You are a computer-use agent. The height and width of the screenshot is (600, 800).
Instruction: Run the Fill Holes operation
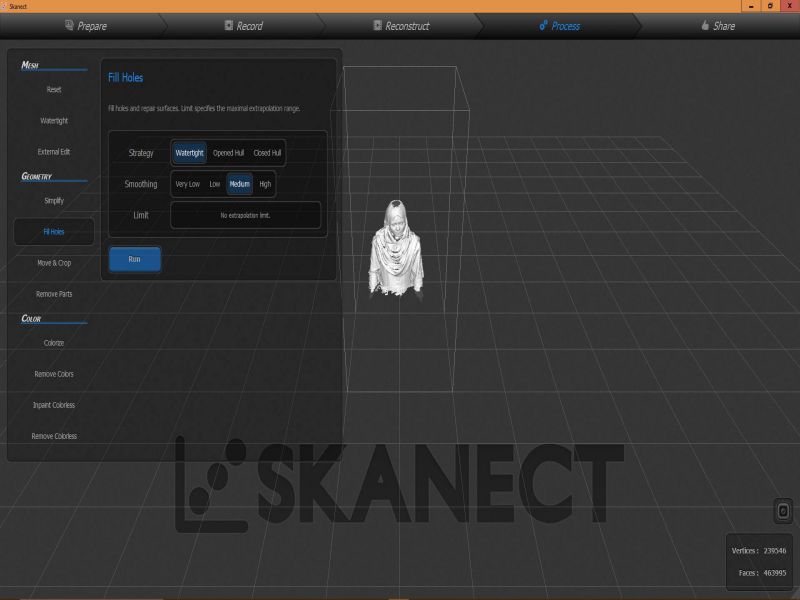pos(135,259)
